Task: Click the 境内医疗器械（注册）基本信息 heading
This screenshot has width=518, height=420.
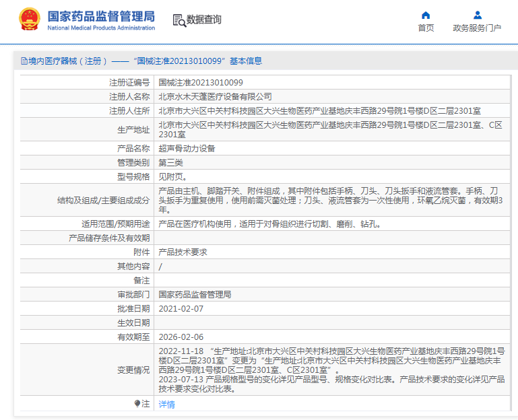Action: (141, 61)
